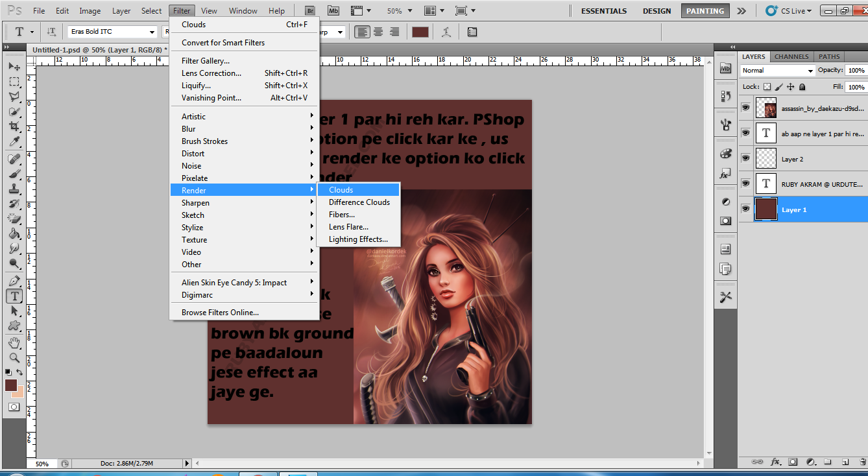This screenshot has height=476, width=868.
Task: Open the Screen Mode dropdown
Action: coord(466,11)
